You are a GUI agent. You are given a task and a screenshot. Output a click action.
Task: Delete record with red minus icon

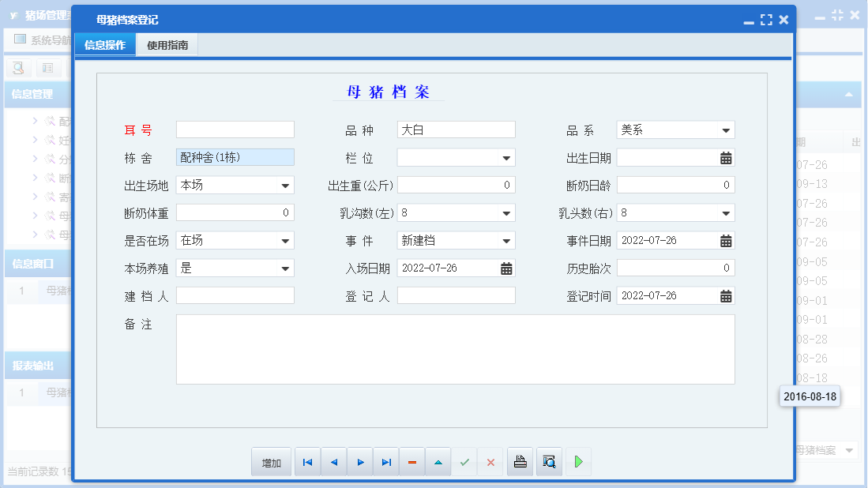coord(412,463)
